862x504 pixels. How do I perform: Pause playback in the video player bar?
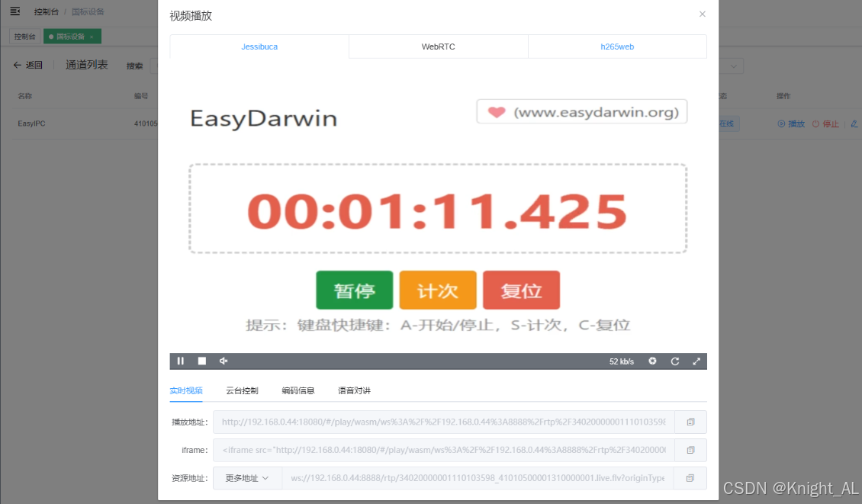click(180, 361)
